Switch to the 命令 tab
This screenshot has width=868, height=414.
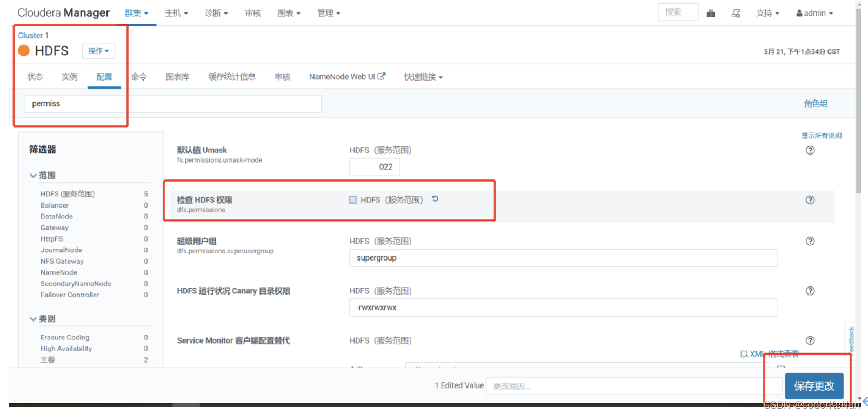pos(139,77)
